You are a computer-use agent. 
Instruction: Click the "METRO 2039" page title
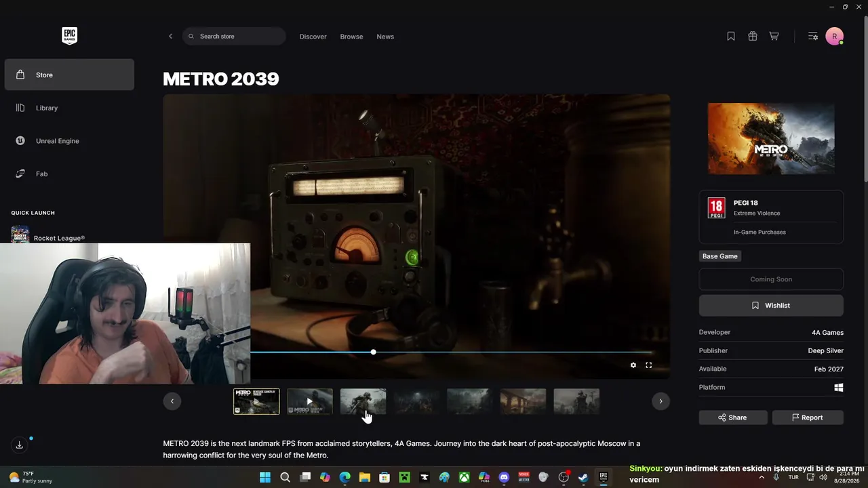pyautogui.click(x=221, y=79)
